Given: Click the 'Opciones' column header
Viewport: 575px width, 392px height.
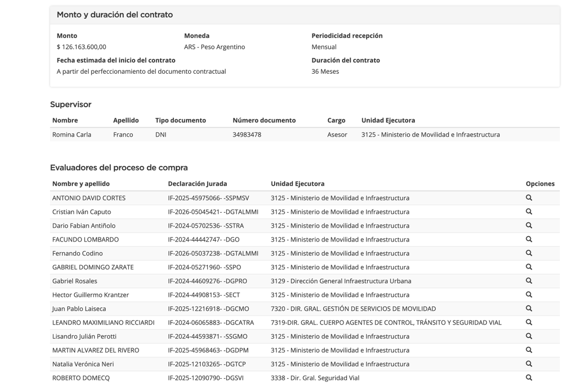Looking at the screenshot, I should click(x=540, y=184).
